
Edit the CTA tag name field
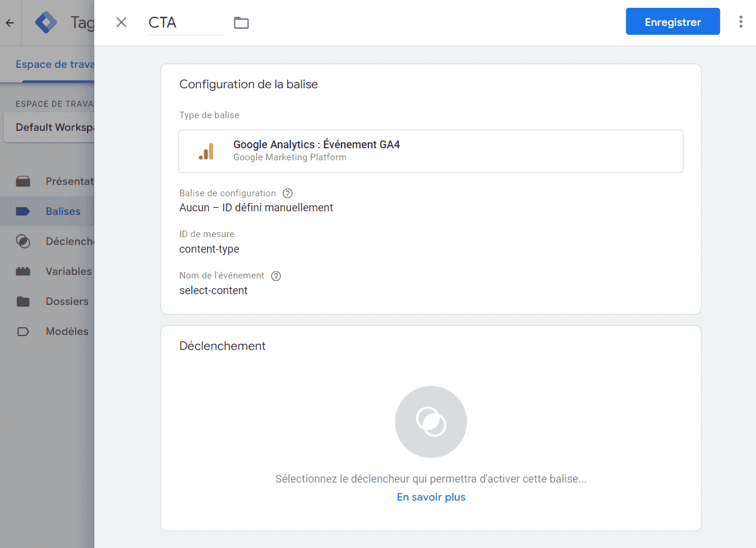click(185, 23)
